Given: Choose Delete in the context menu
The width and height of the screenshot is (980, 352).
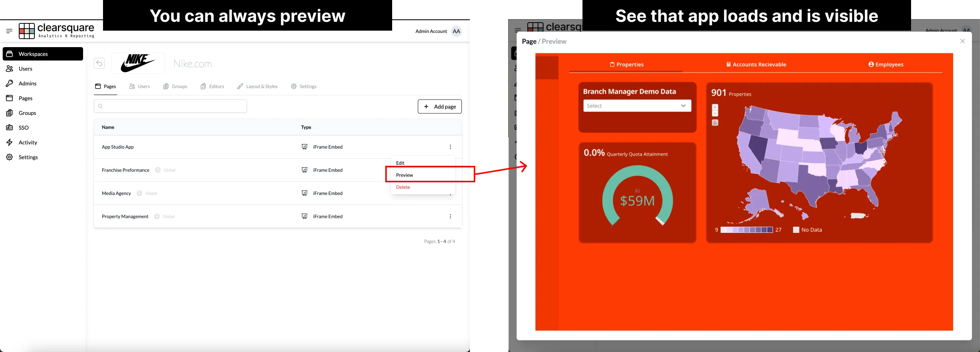Looking at the screenshot, I should (x=403, y=187).
